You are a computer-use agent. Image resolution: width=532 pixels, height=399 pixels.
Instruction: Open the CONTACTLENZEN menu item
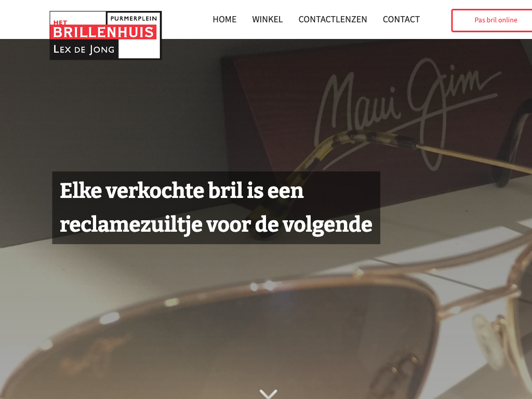332,19
